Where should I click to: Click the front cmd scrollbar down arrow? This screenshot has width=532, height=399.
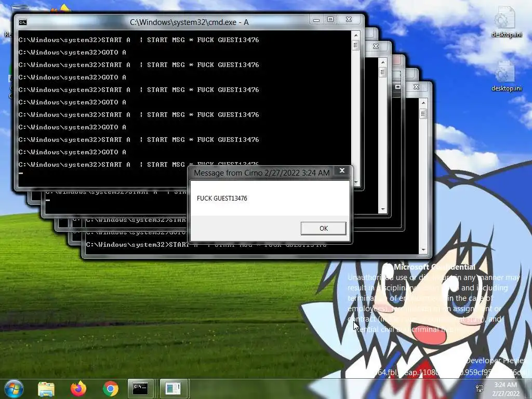(x=355, y=182)
